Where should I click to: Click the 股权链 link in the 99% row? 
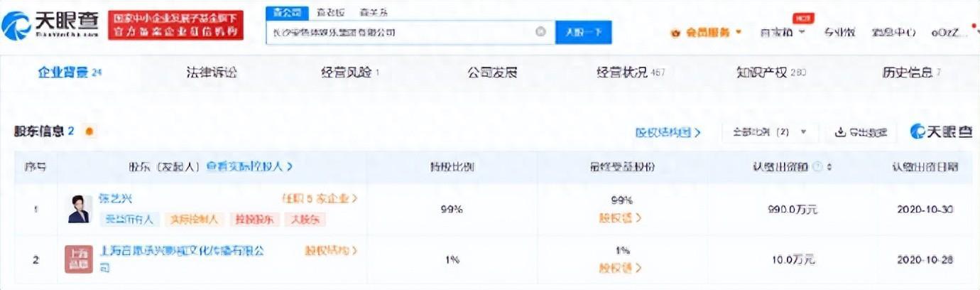pyautogui.click(x=620, y=218)
